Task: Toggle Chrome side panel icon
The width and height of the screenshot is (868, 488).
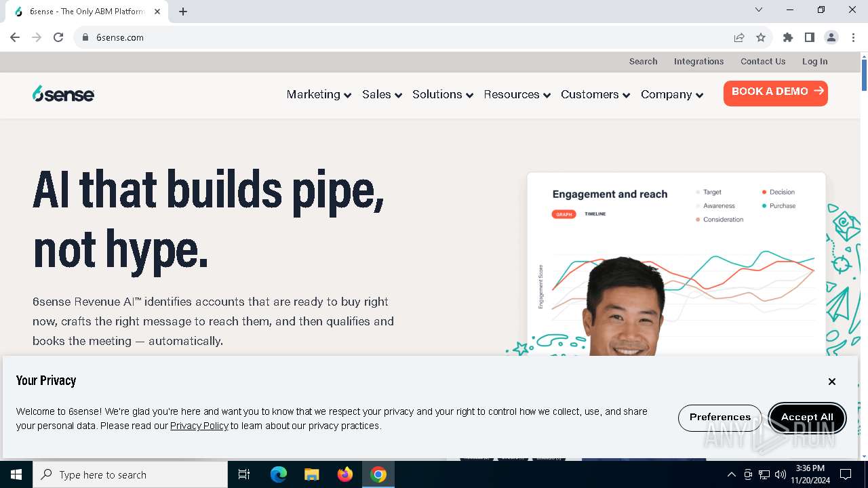Action: [x=810, y=37]
